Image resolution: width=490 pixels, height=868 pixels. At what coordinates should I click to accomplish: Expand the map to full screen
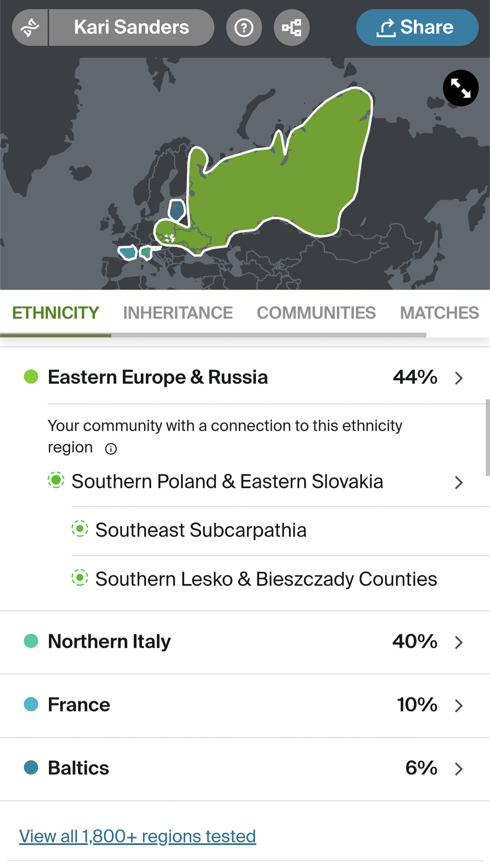pyautogui.click(x=460, y=88)
